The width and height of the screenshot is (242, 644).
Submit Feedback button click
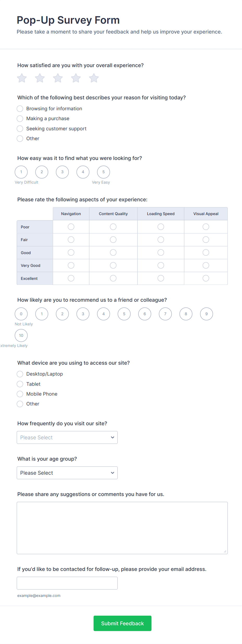click(123, 623)
